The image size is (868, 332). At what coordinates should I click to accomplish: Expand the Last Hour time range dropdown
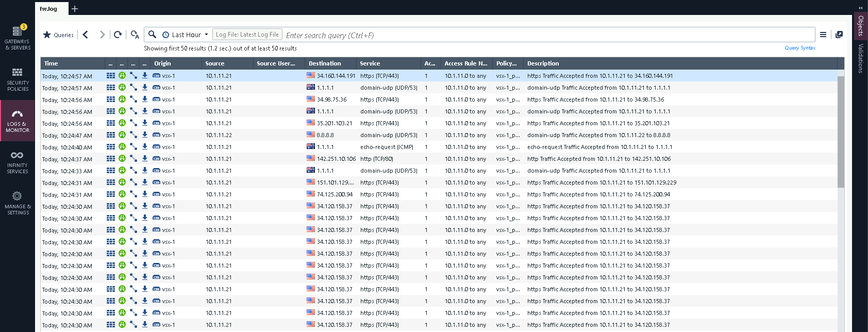(186, 35)
